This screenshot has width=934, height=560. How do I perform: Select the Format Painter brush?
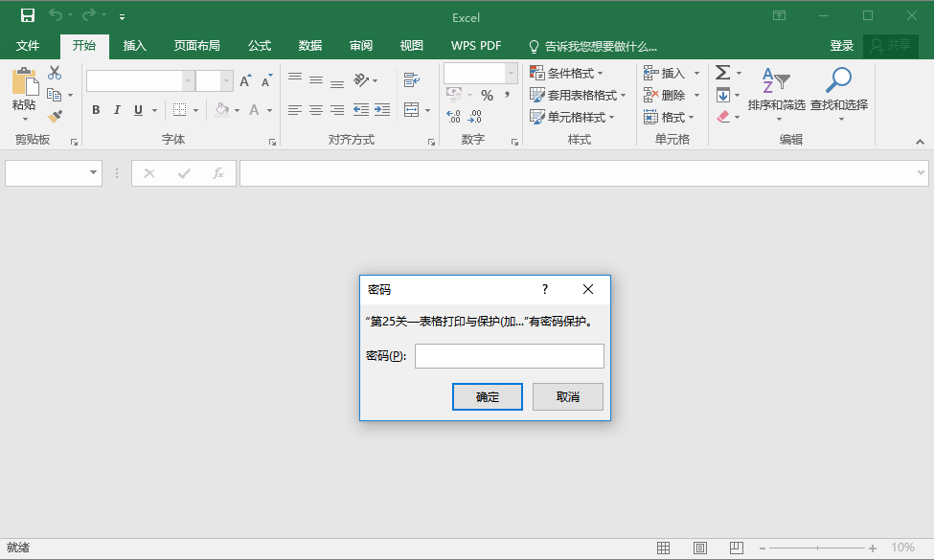(x=55, y=116)
